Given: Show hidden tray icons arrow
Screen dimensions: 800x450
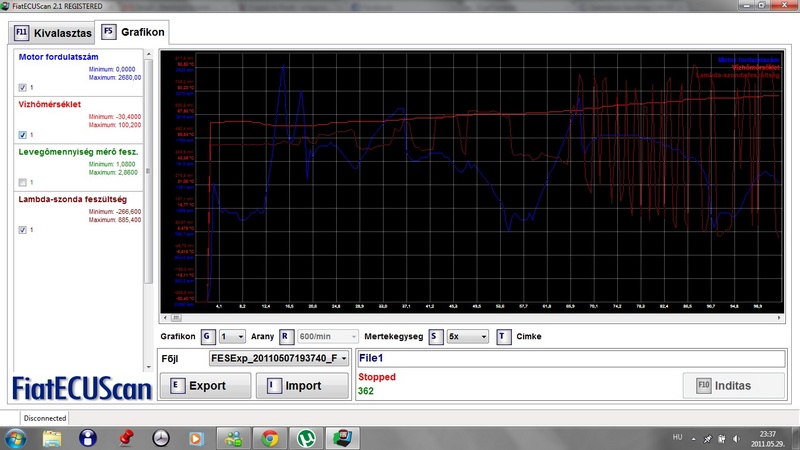Looking at the screenshot, I should click(693, 439).
